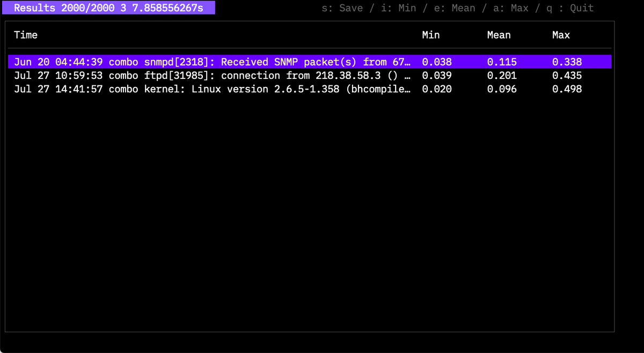Click the Mean column header
This screenshot has height=353, width=644.
(x=499, y=35)
